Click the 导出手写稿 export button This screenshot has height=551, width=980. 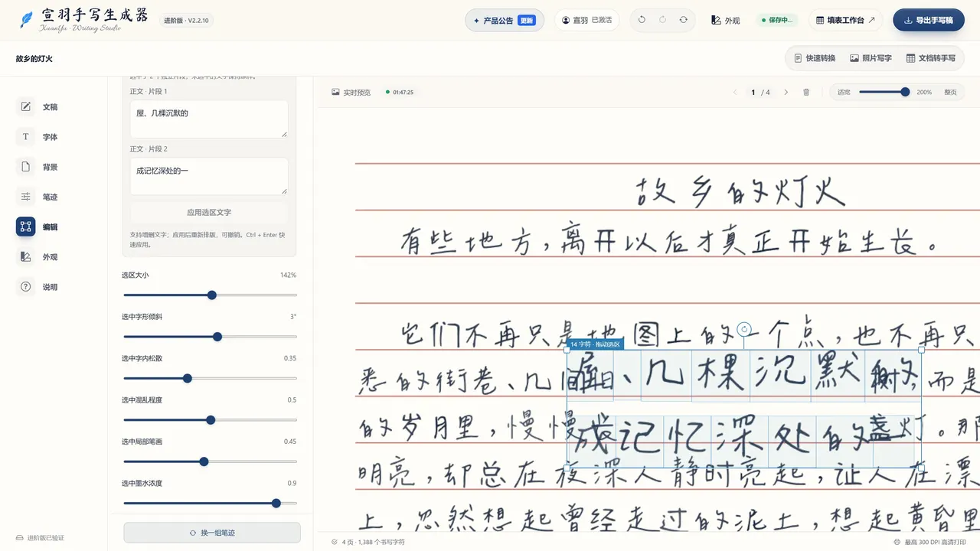click(928, 20)
